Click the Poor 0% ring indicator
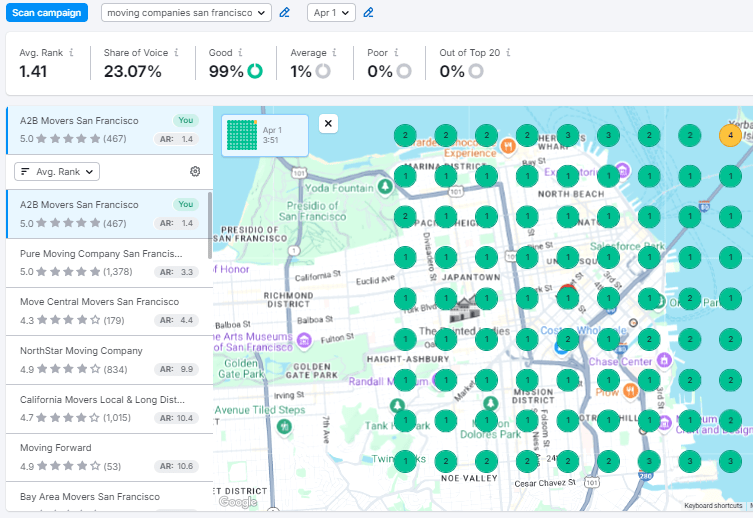 [404, 71]
